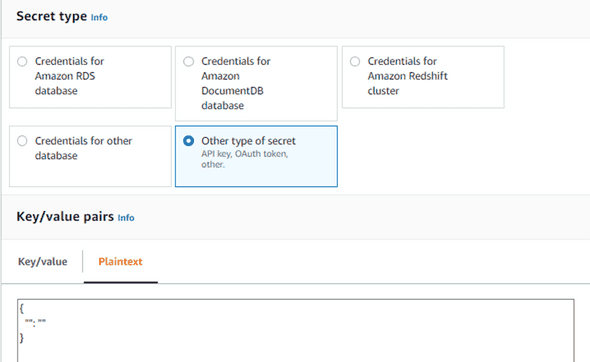Click the opening brace in the editor
Image resolution: width=590 pixels, height=362 pixels.
21,309
